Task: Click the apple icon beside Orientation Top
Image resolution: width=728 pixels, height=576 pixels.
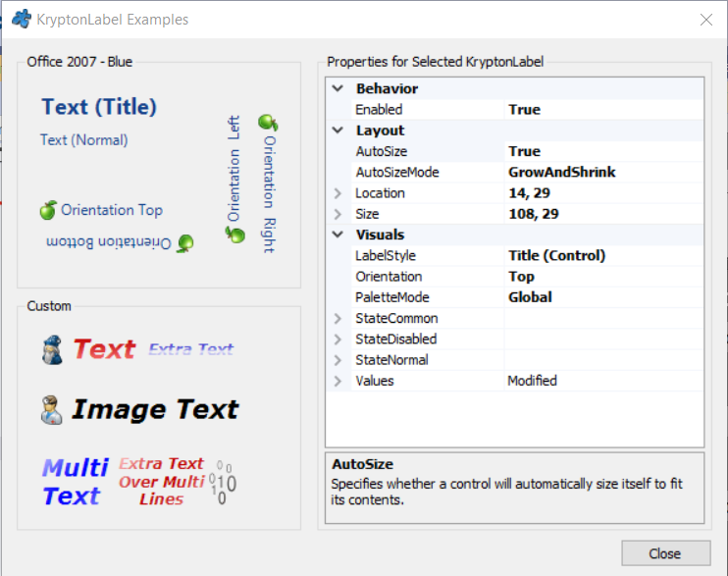Action: click(x=48, y=210)
